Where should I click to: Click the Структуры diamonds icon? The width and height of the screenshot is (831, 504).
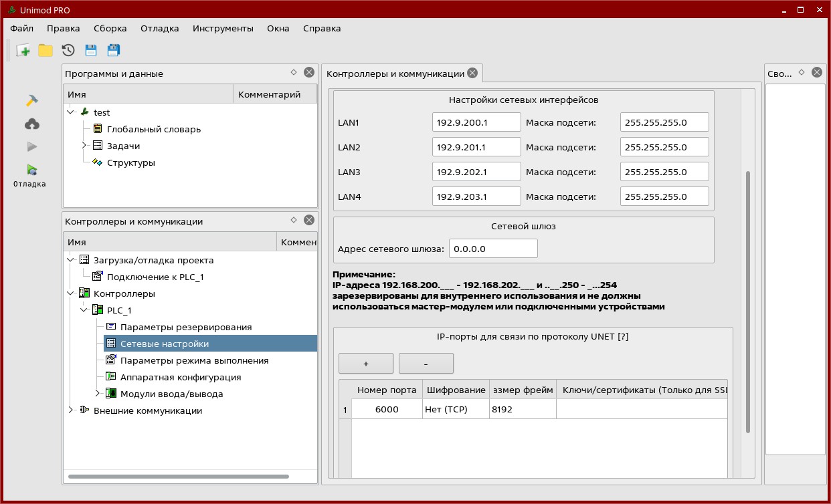click(x=98, y=162)
